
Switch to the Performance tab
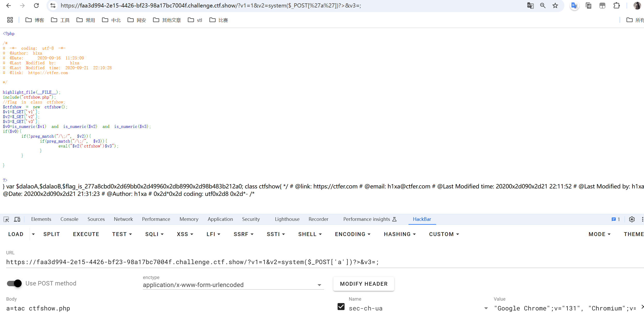tap(156, 219)
